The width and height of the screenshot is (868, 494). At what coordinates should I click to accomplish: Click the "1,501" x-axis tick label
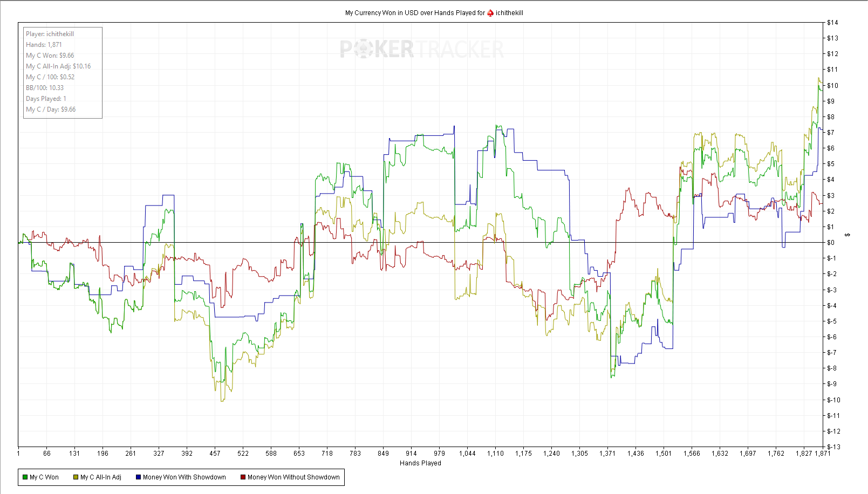point(664,454)
